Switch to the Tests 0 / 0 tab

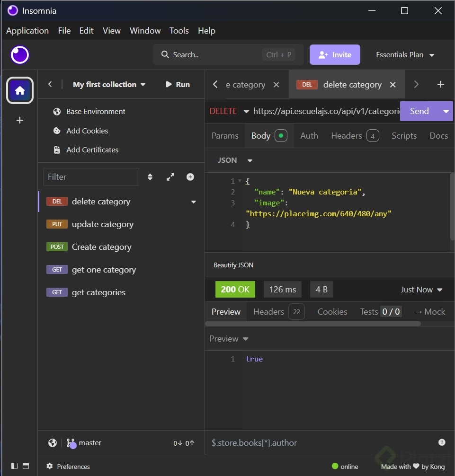pos(381,312)
